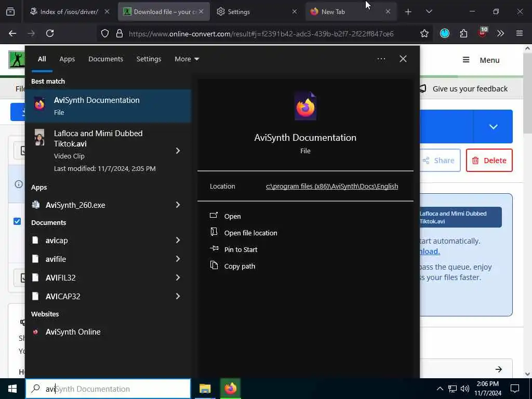Click the online-convert URL address bar
The image size is (532, 399).
pos(261,34)
